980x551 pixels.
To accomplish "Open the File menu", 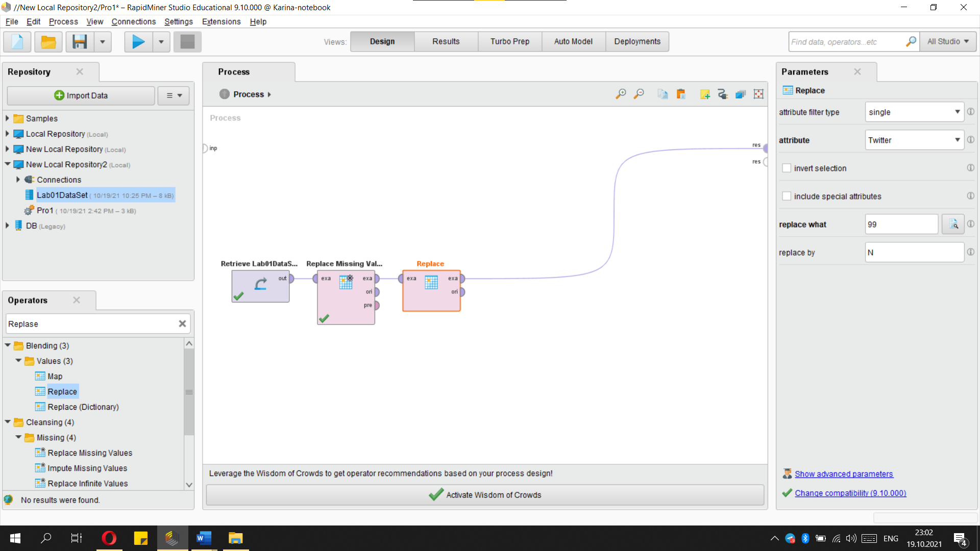I will point(12,21).
